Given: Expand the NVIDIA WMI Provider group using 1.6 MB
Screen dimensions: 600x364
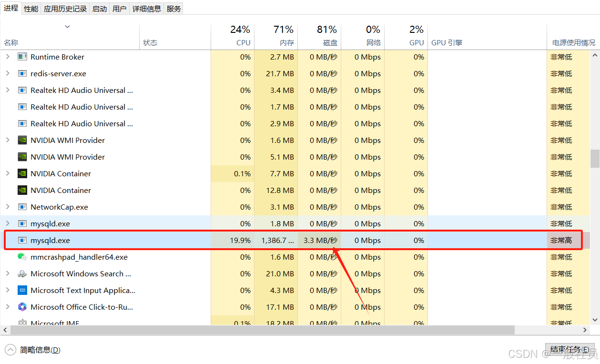Looking at the screenshot, I should [8, 140].
